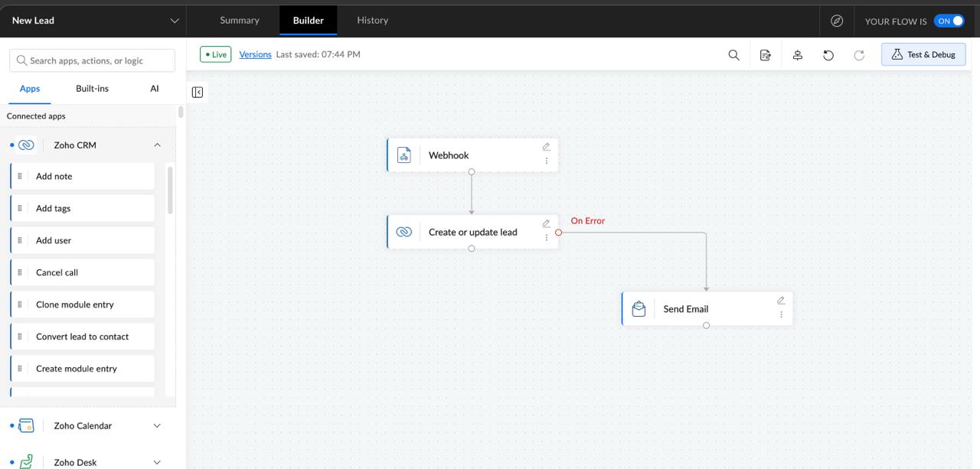Click the Send Email output connector
980x469 pixels.
(x=706, y=326)
